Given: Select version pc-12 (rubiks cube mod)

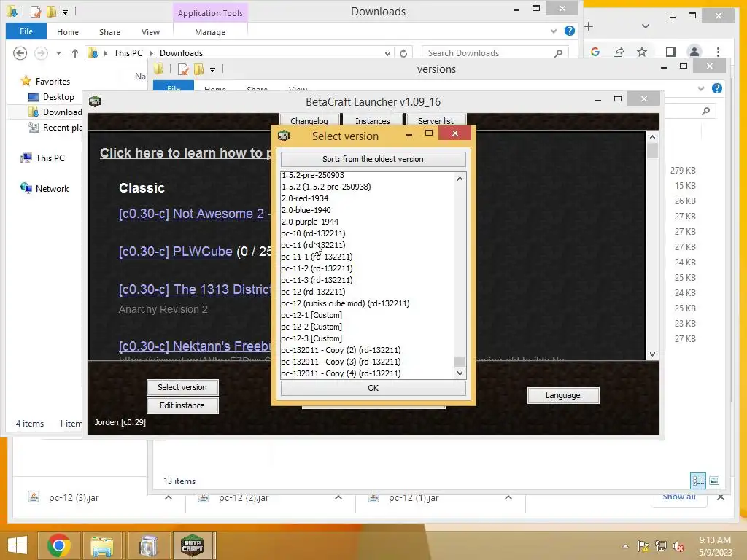Looking at the screenshot, I should click(345, 303).
